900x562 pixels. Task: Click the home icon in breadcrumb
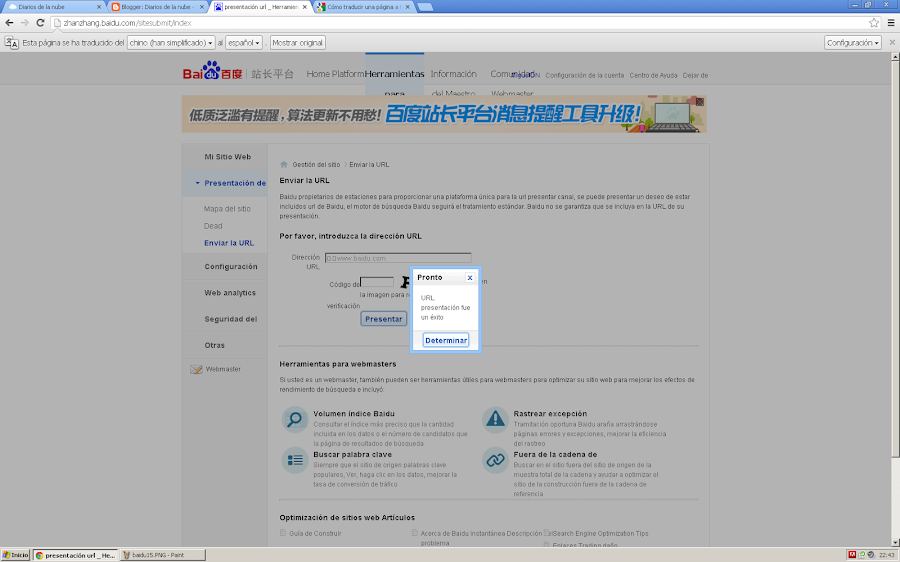click(284, 164)
